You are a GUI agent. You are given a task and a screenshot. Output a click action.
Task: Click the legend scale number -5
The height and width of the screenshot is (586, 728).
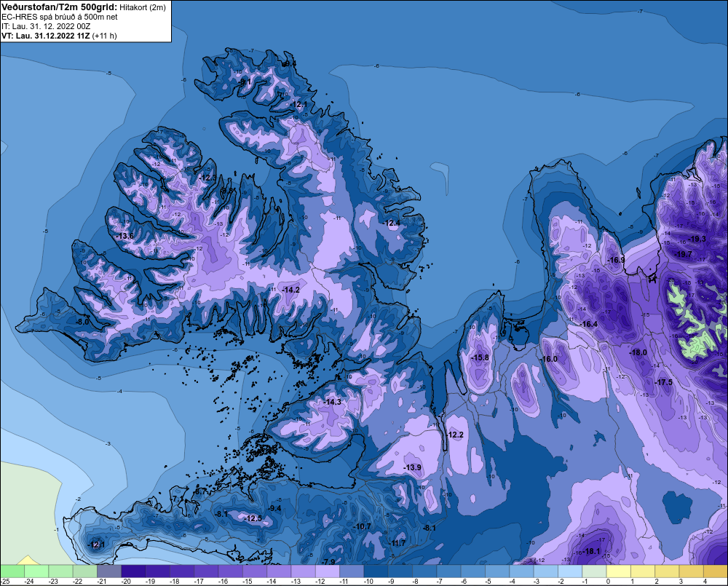pos(488,582)
